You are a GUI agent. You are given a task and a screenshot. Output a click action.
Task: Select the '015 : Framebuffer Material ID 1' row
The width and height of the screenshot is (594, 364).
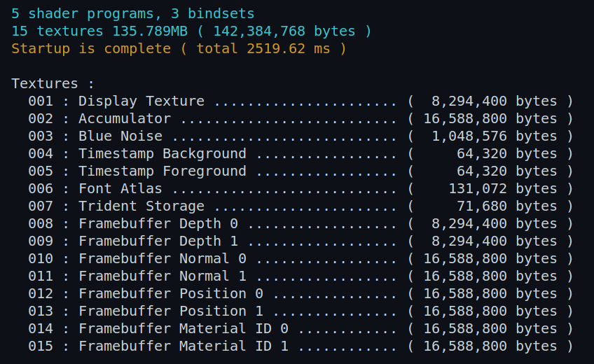pyautogui.click(x=301, y=346)
